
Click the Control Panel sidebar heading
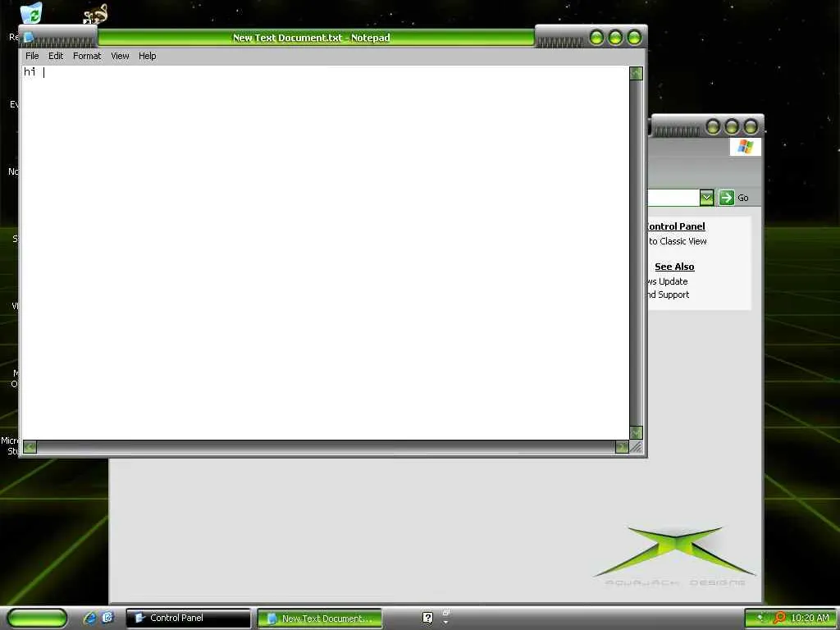pos(677,226)
